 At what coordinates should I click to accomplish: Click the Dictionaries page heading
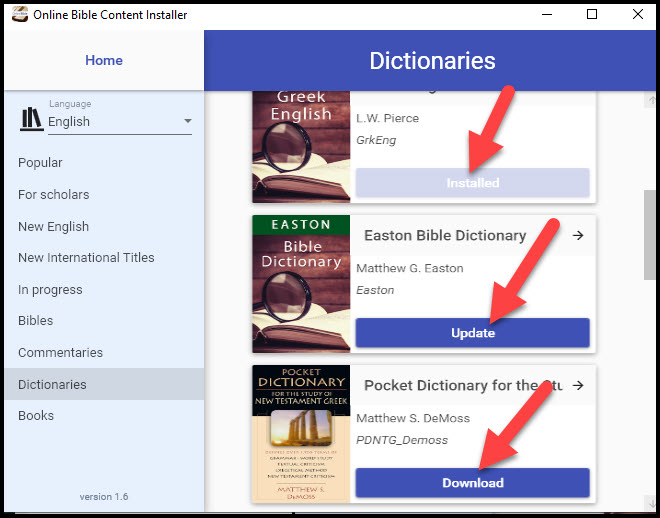[x=432, y=61]
